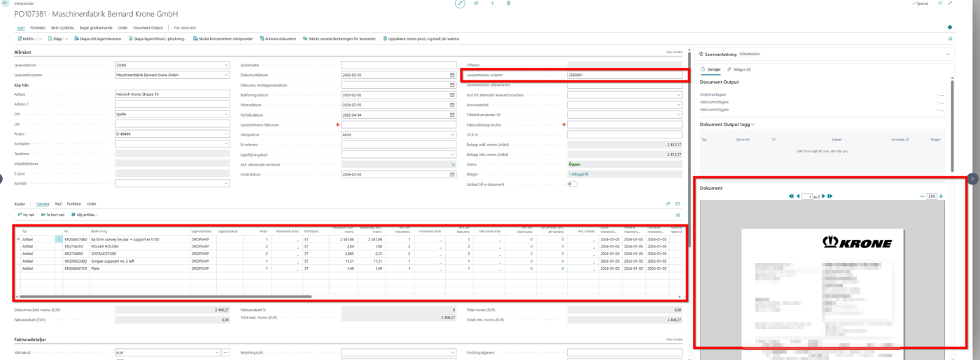
Task: Go to next page in document viewer
Action: pyautogui.click(x=823, y=196)
